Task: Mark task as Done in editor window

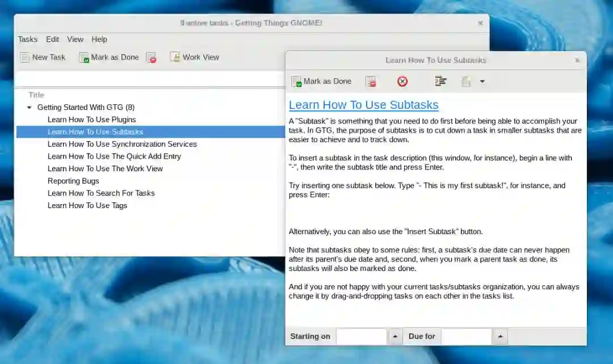Action: [322, 81]
